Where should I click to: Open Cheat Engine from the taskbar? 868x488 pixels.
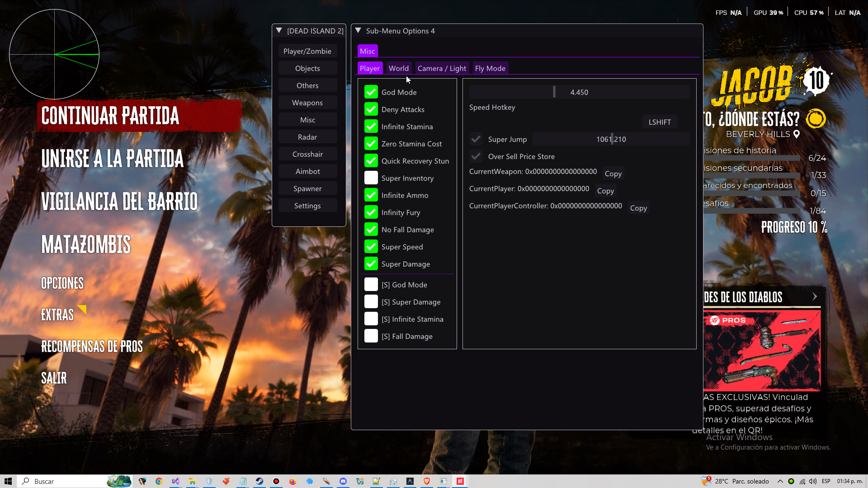coord(326,481)
